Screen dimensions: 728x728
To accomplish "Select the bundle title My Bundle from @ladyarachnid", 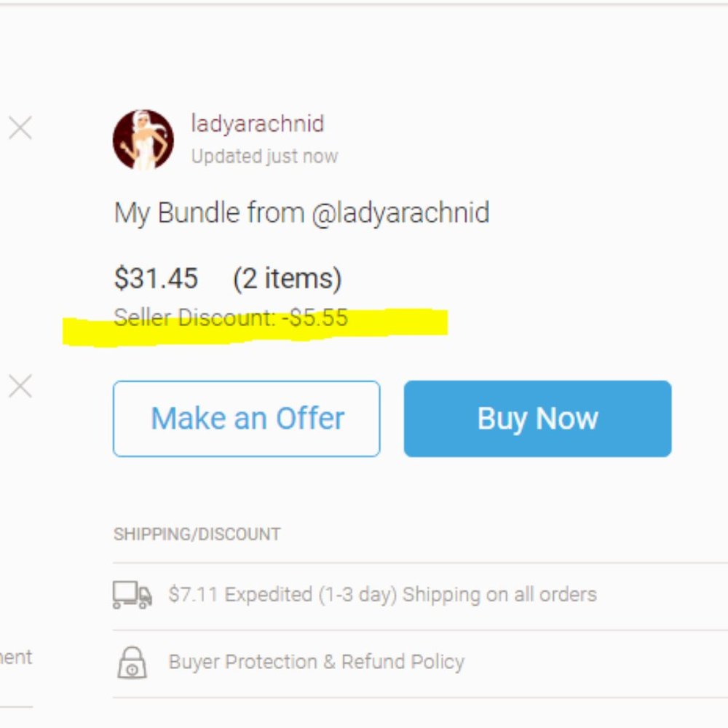I will (303, 213).
